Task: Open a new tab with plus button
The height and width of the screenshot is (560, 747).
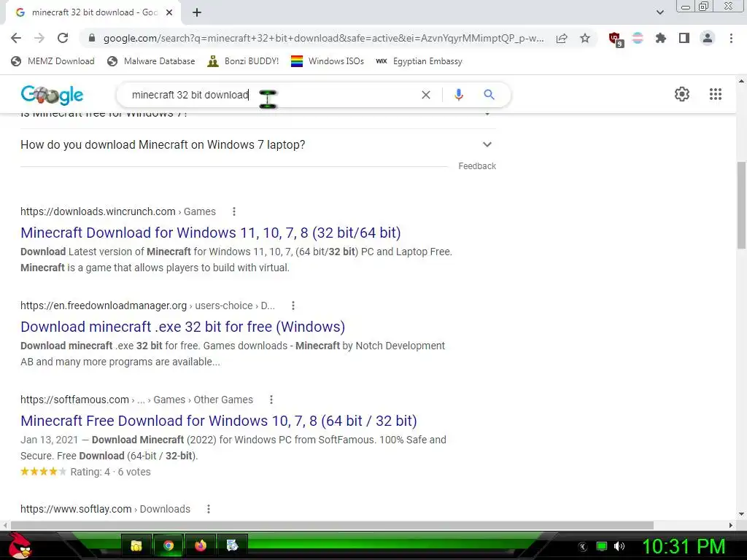Action: (197, 13)
